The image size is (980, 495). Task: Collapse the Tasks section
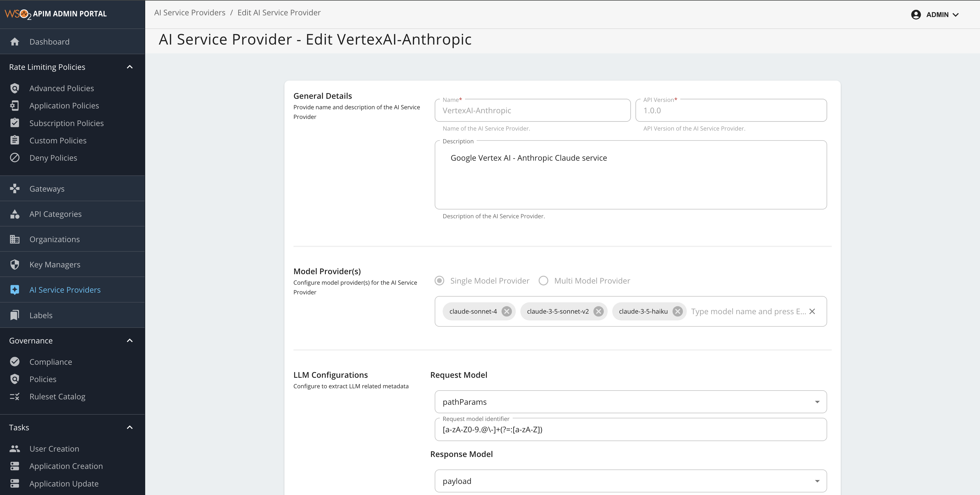click(x=130, y=427)
